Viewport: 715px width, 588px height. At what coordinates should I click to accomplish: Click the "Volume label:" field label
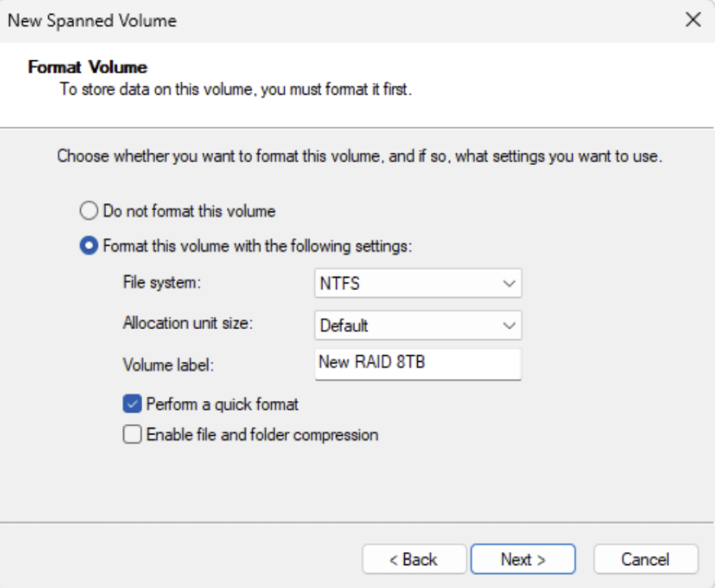click(x=168, y=365)
